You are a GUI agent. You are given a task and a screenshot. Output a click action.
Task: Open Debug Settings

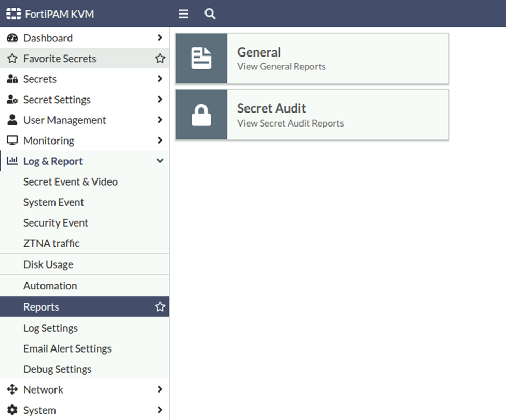(85, 369)
